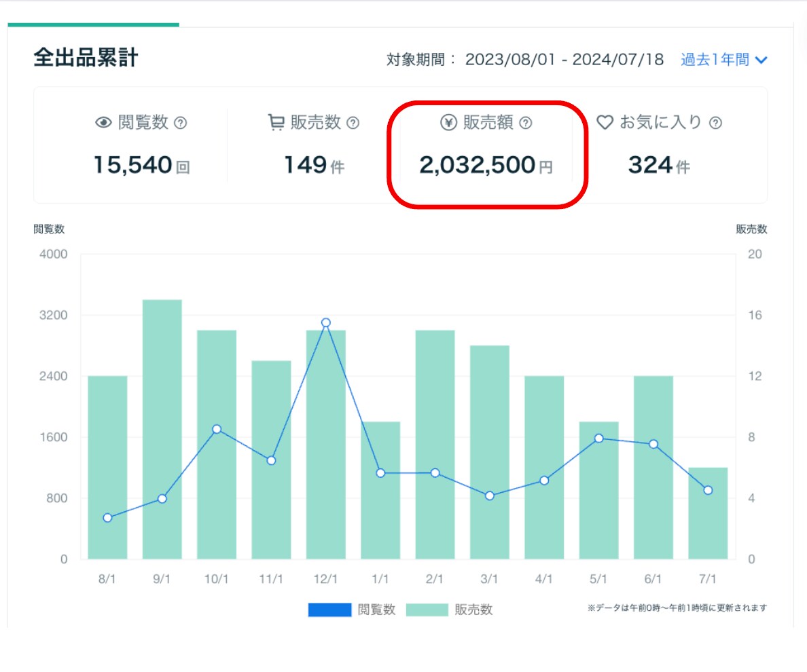The height and width of the screenshot is (672, 807).
Task: Click the 149 sales count value
Action: (x=306, y=165)
